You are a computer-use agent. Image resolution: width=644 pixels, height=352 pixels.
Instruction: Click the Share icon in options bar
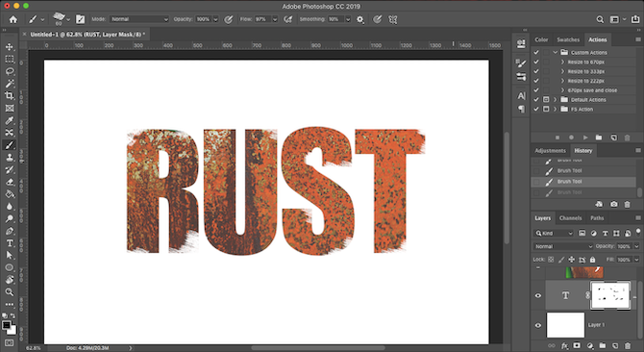[x=635, y=19]
